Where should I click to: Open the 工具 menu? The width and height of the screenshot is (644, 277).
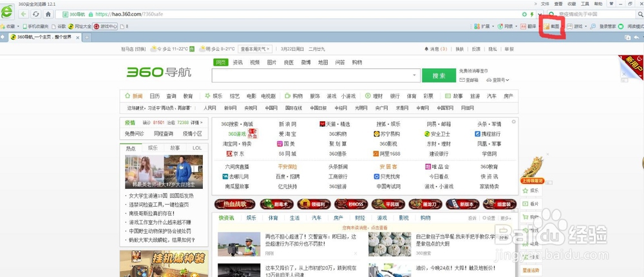click(x=585, y=4)
